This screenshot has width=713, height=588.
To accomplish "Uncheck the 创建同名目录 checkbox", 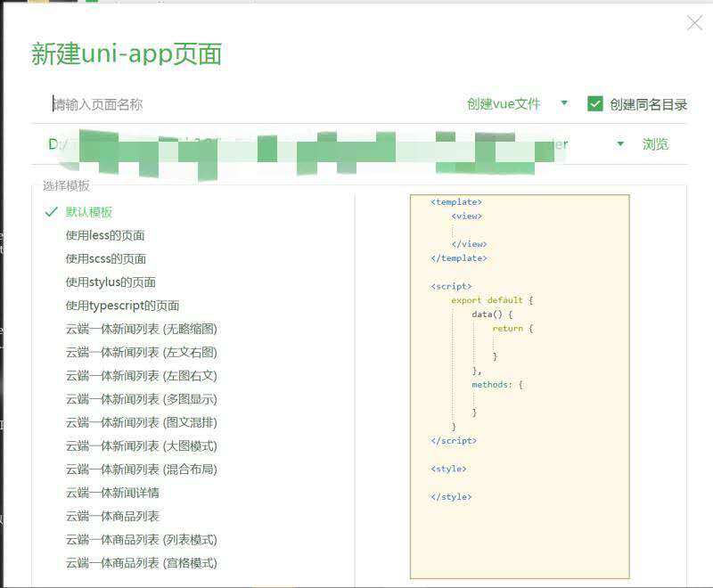I will point(595,104).
